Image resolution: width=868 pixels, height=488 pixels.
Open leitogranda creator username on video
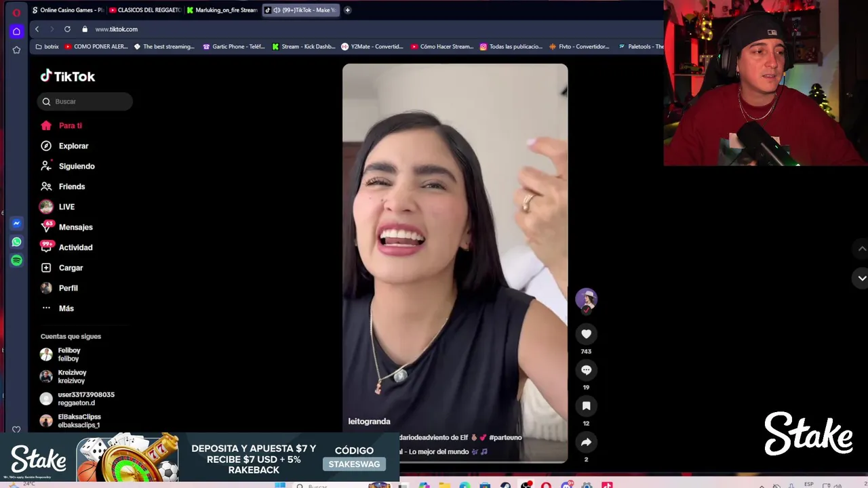click(369, 422)
